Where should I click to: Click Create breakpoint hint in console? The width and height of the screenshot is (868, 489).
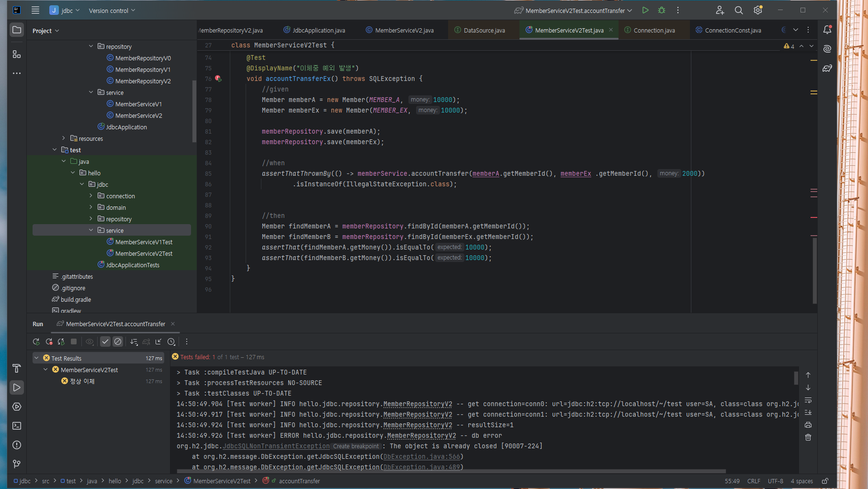(x=356, y=446)
